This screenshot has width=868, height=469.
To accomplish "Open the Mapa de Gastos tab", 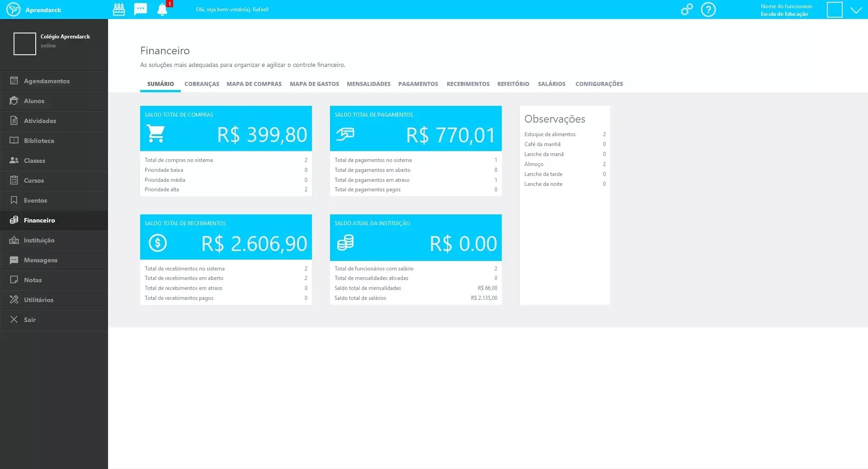I will [x=314, y=84].
